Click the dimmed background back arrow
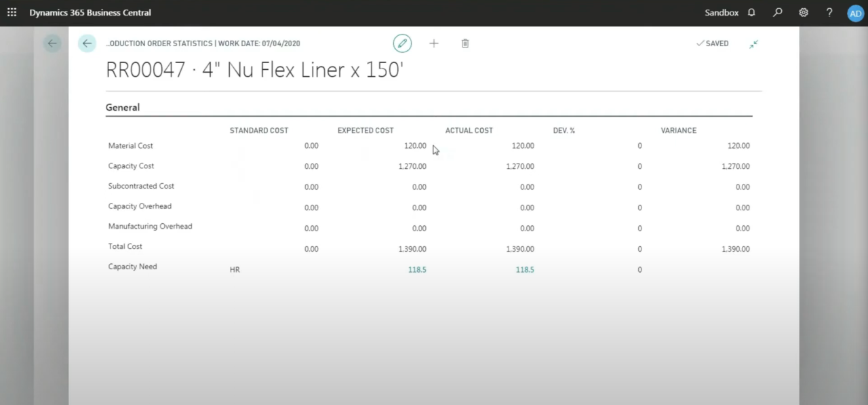Screen dimensions: 868x405 pyautogui.click(x=52, y=43)
